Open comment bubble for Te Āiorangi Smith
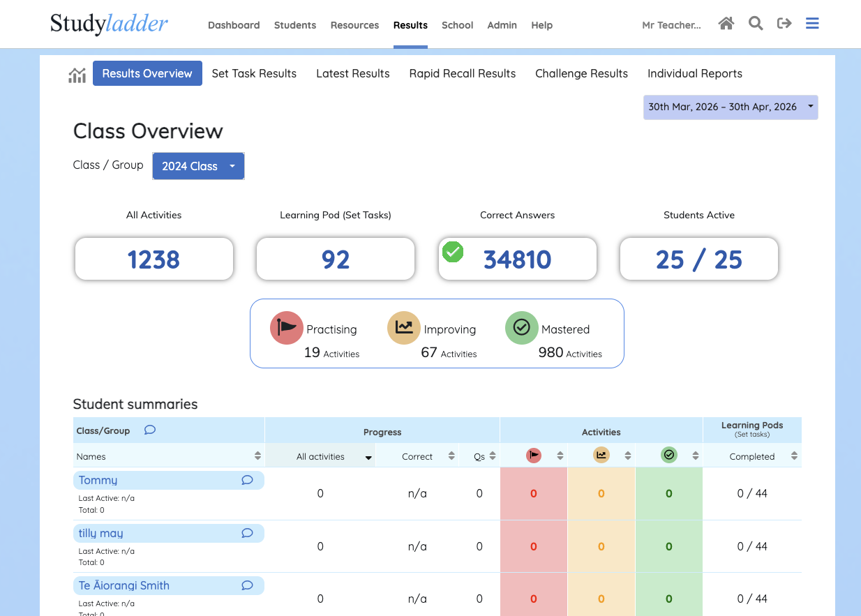 (247, 585)
